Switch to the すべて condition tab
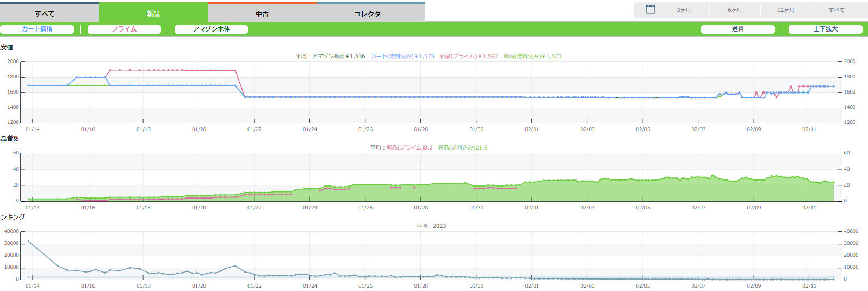Viewport: 868px width, 291px height. (x=45, y=14)
